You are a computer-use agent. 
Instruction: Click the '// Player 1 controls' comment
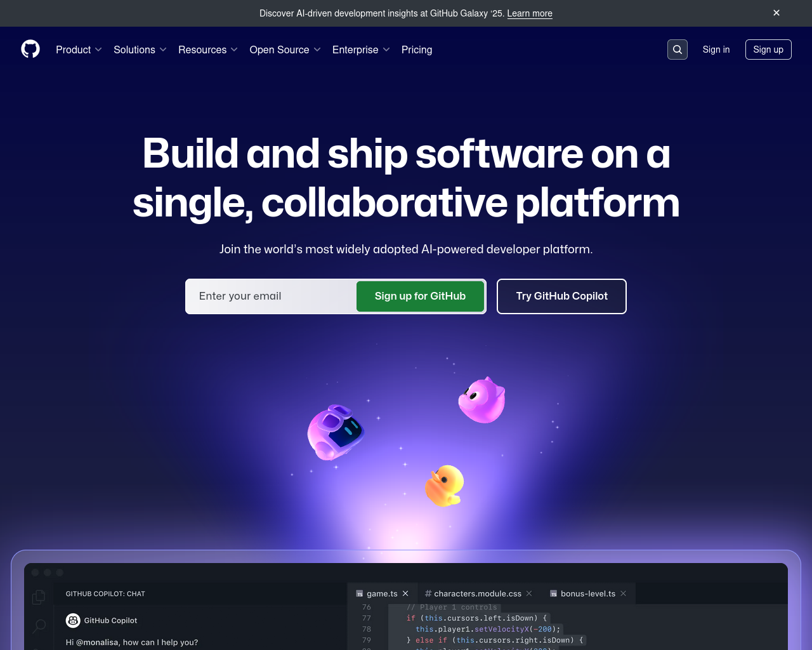[x=452, y=607]
